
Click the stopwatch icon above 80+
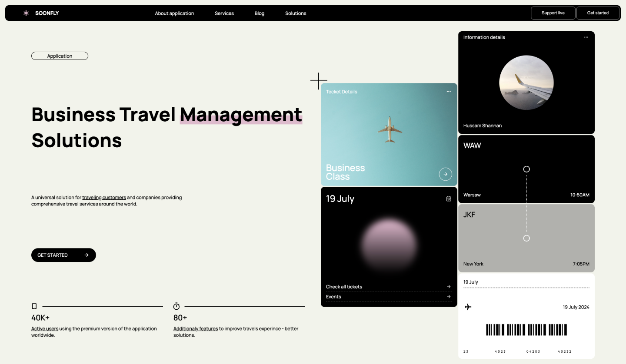(176, 306)
